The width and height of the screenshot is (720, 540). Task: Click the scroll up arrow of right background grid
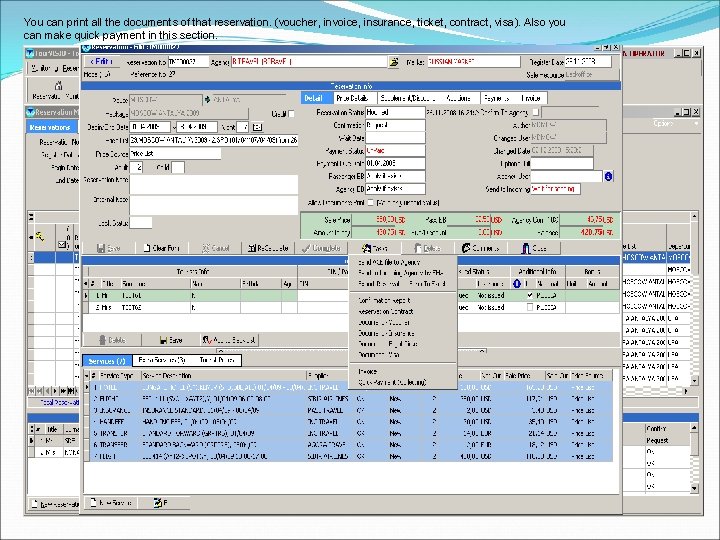[x=694, y=216]
